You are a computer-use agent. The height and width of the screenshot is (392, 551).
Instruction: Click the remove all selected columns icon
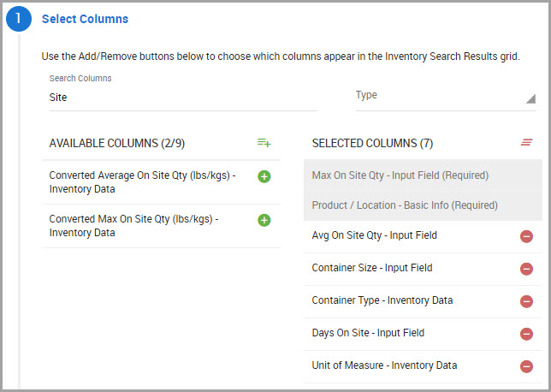coord(527,142)
